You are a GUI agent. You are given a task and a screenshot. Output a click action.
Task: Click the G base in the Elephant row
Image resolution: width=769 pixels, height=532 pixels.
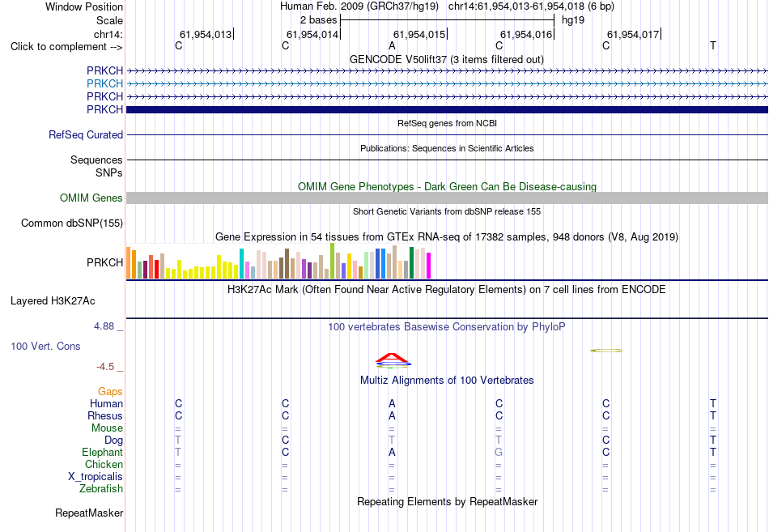499,452
